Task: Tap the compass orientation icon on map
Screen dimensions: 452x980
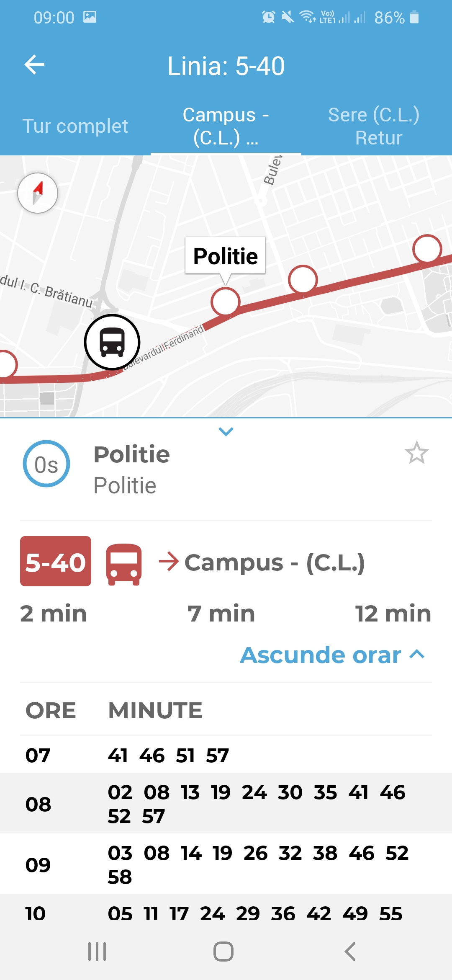Action: coord(38,193)
